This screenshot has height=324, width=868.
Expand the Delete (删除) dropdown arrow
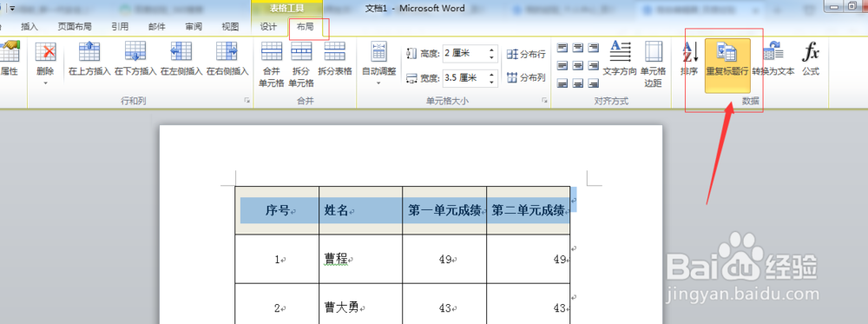(x=45, y=83)
